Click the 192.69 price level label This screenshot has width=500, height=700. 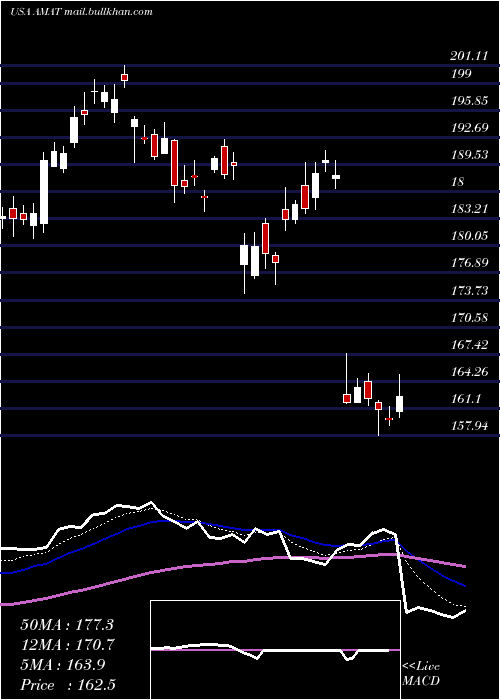tap(469, 128)
